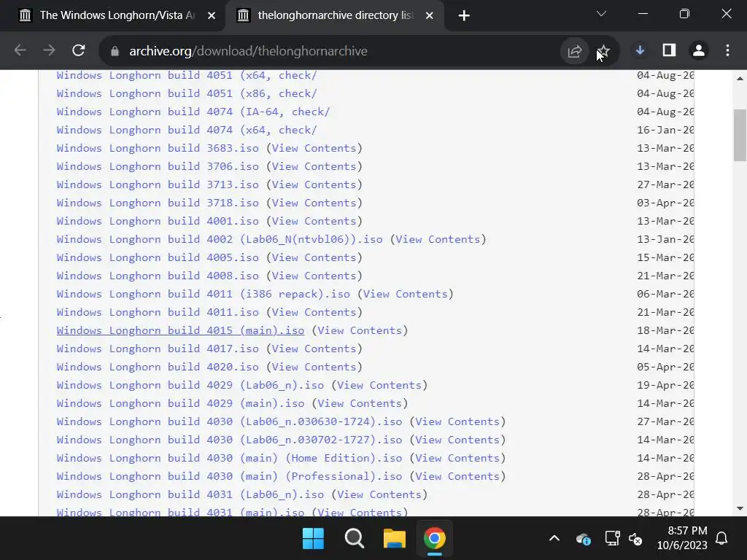The image size is (747, 560).
Task: Select the date 13-Jan-20 of build 4002
Action: [x=665, y=239]
